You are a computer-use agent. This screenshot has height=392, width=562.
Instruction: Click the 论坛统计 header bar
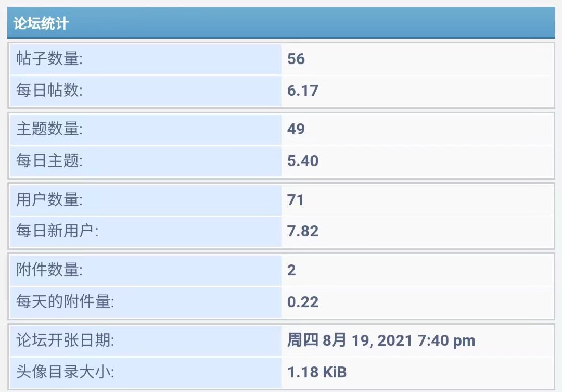(x=281, y=24)
